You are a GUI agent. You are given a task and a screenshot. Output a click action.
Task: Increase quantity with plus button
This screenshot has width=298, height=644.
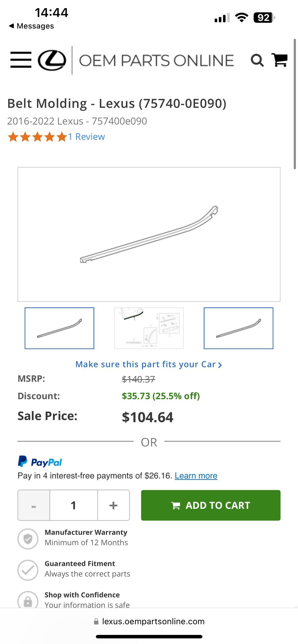click(x=114, y=505)
